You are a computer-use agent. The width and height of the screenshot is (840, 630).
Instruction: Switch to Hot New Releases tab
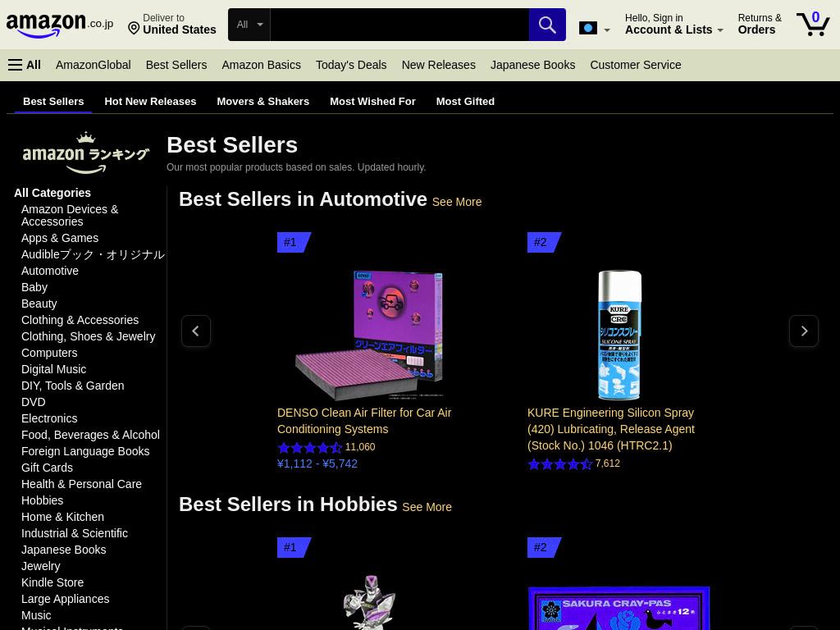[151, 101]
